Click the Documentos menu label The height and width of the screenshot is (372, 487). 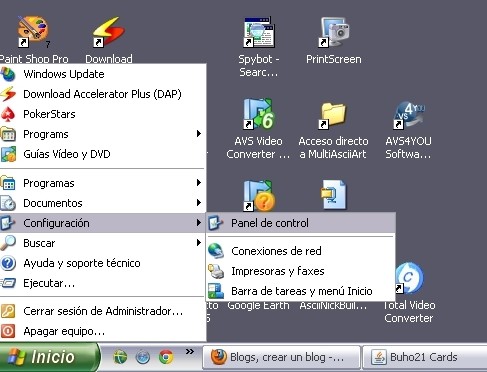pos(53,203)
